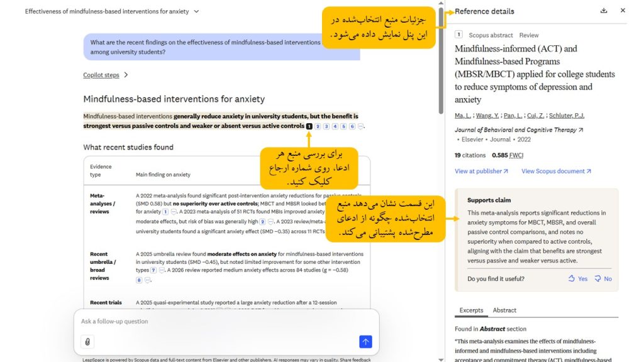This screenshot has width=644, height=362.
Task: Click the reference number 1 badge
Action: click(x=458, y=35)
